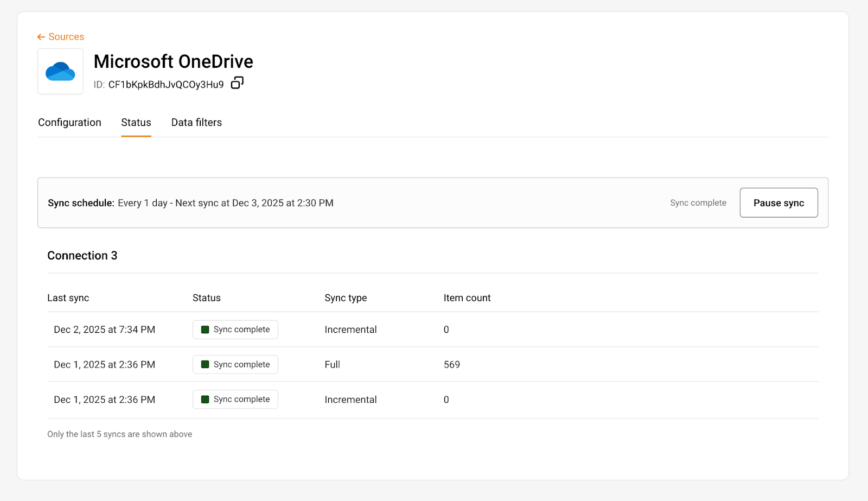Click green status square in Dec 2 row
868x501 pixels.
(x=205, y=329)
